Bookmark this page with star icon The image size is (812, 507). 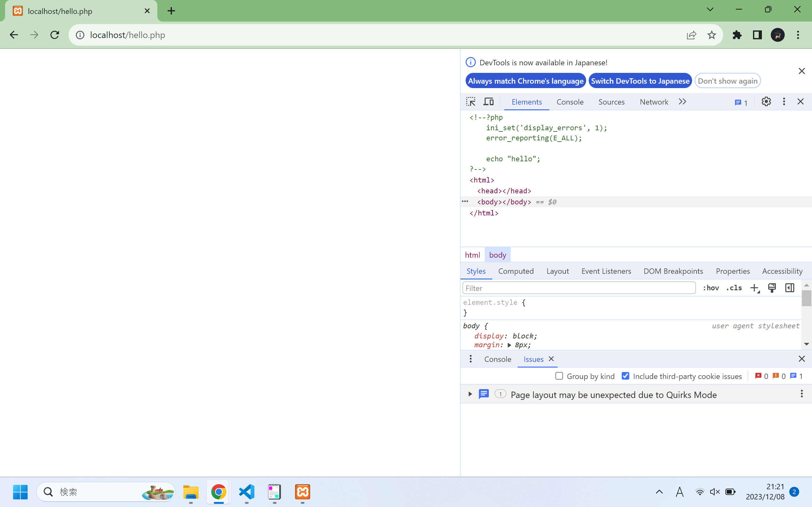711,35
